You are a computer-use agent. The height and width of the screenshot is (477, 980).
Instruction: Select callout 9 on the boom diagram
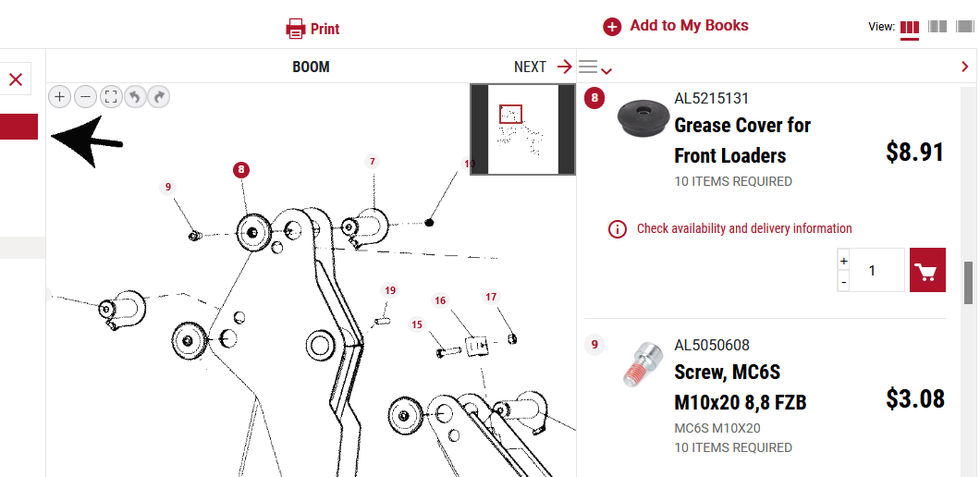coord(168,187)
